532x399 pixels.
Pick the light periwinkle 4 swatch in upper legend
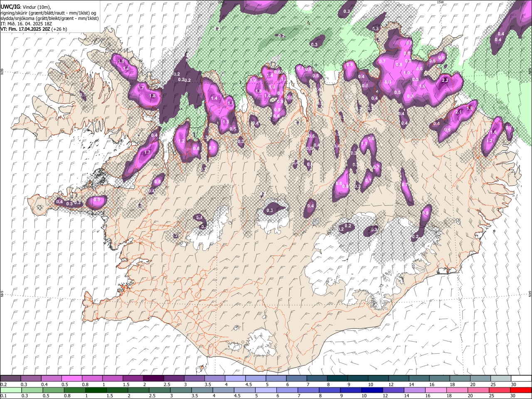[x=235, y=379]
